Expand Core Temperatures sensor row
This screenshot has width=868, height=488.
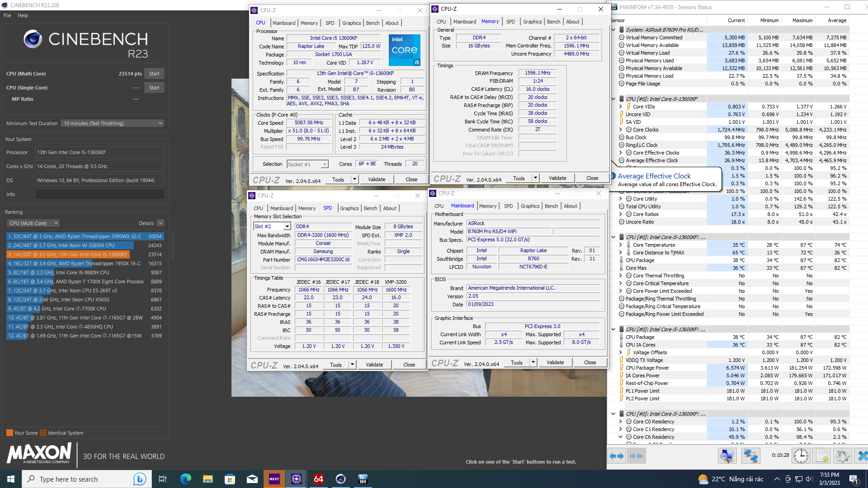[x=621, y=245]
